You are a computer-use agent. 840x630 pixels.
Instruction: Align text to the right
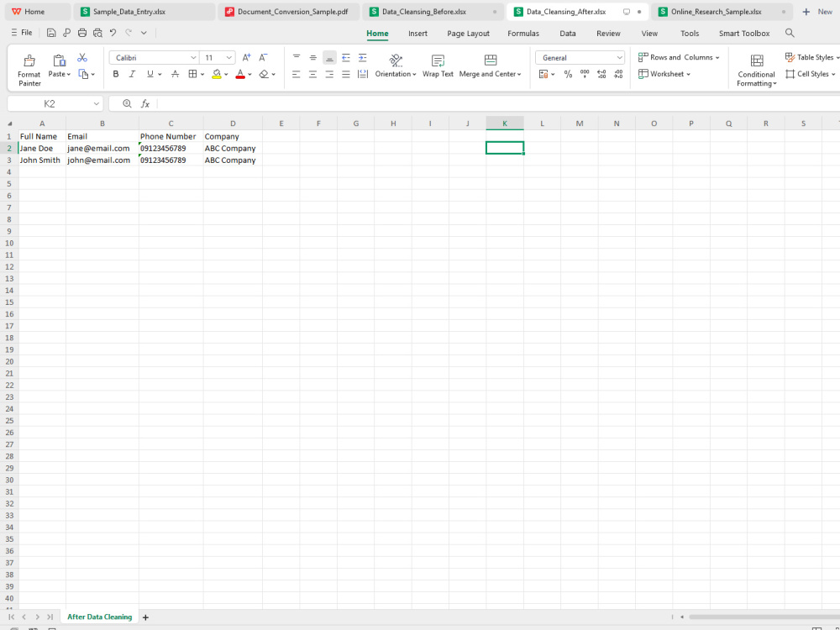click(329, 74)
